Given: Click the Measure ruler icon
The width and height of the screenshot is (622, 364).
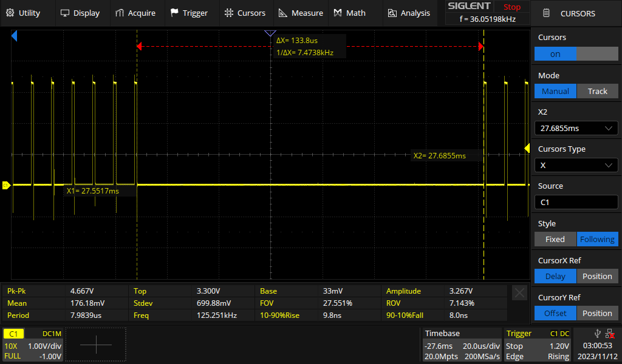Looking at the screenshot, I should tap(282, 13).
